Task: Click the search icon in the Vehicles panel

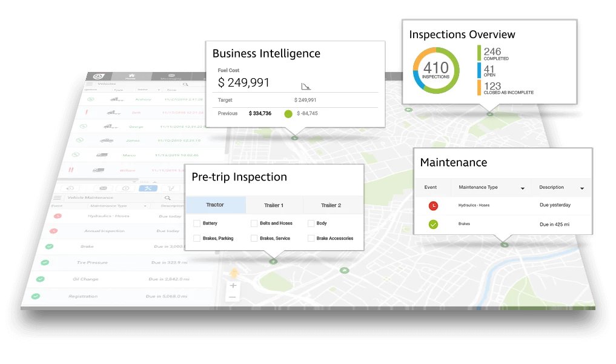Action: (x=185, y=84)
